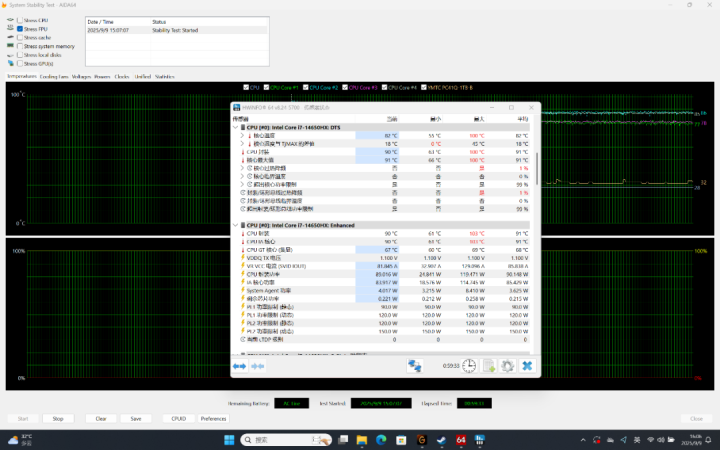This screenshot has width=720, height=450.
Task: Open Steam from taskbar
Action: (441, 440)
